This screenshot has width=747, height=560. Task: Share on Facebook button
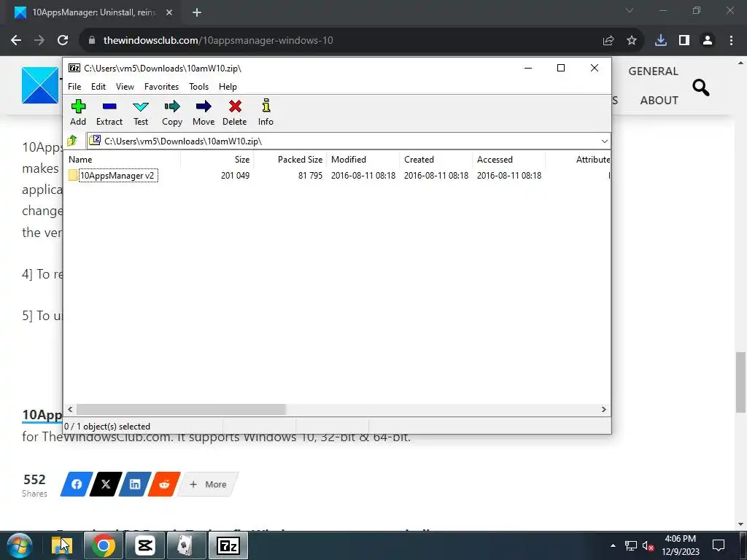click(76, 484)
